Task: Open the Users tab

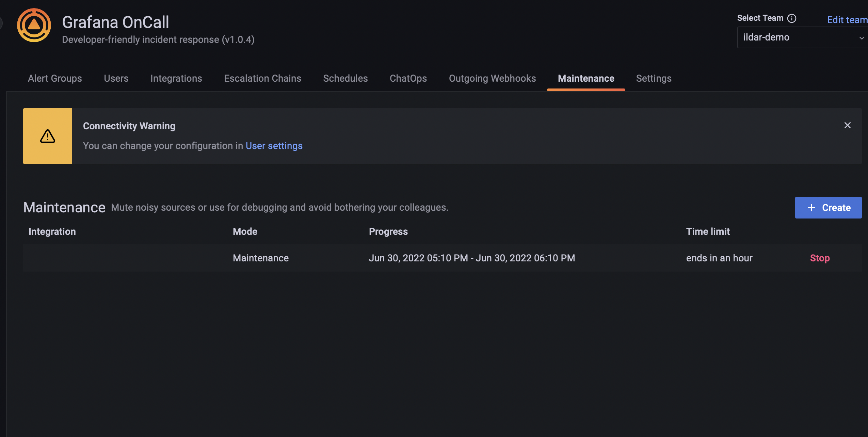Action: 116,78
